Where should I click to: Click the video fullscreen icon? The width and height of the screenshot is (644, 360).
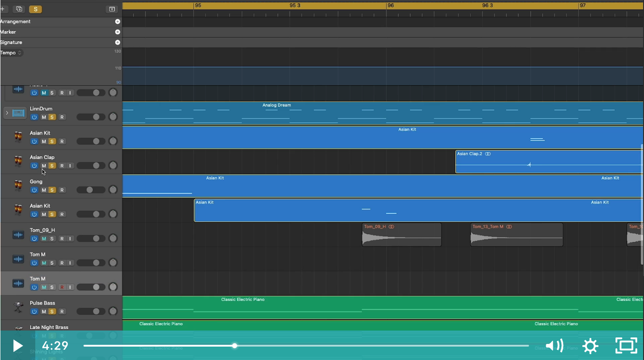626,346
